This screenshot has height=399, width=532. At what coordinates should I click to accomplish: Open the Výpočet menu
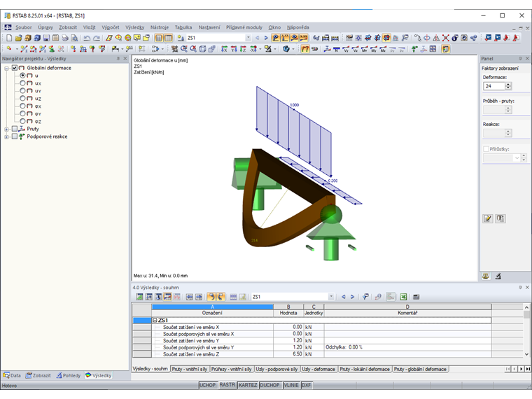(111, 27)
